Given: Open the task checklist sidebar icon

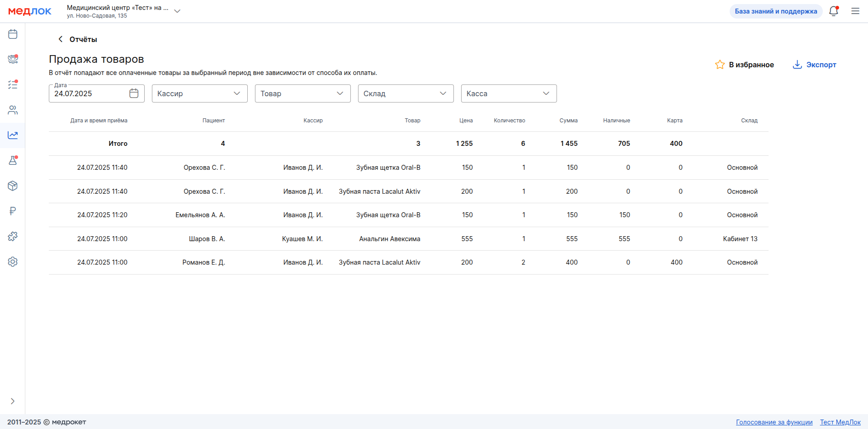Looking at the screenshot, I should pos(13,84).
